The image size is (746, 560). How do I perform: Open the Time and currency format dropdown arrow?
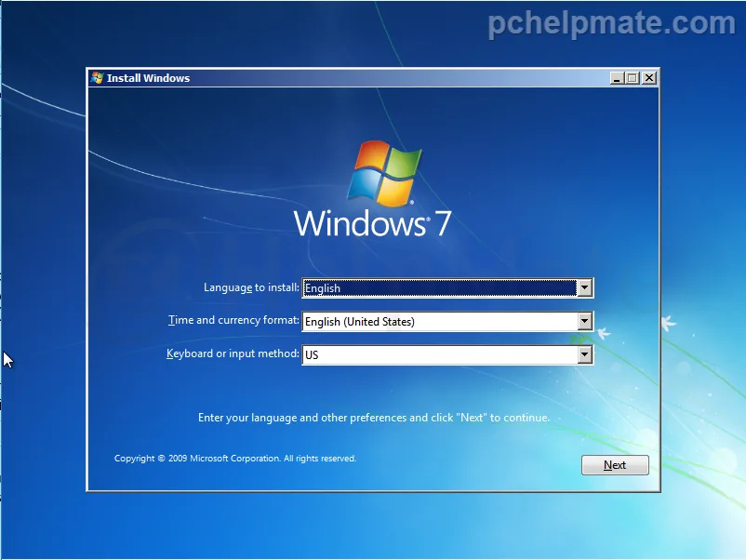pos(585,321)
